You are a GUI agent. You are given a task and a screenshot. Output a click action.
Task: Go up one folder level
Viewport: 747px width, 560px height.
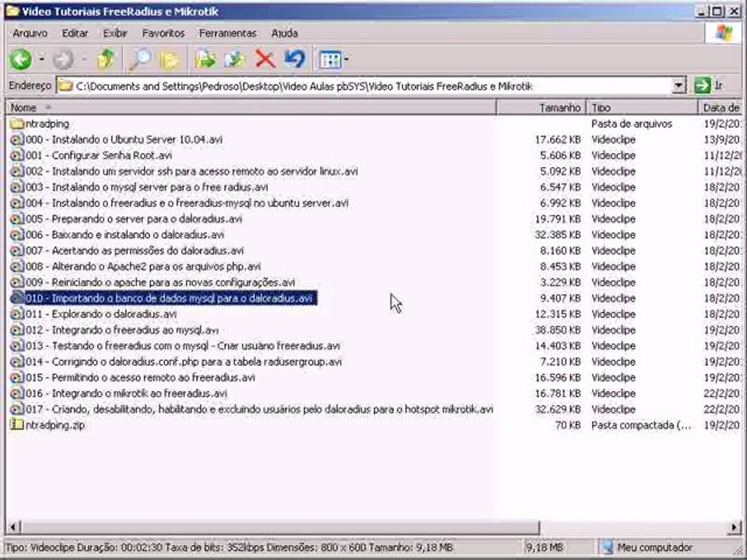[106, 60]
